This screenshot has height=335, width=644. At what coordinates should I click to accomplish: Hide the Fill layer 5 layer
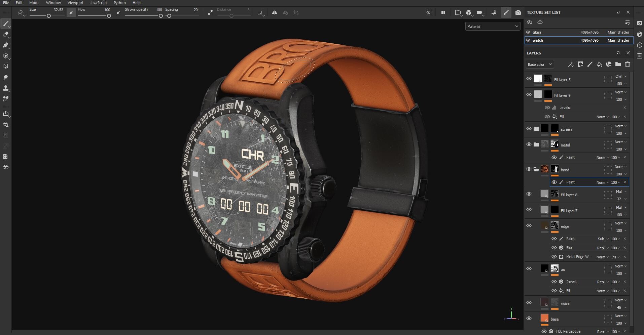529,78
